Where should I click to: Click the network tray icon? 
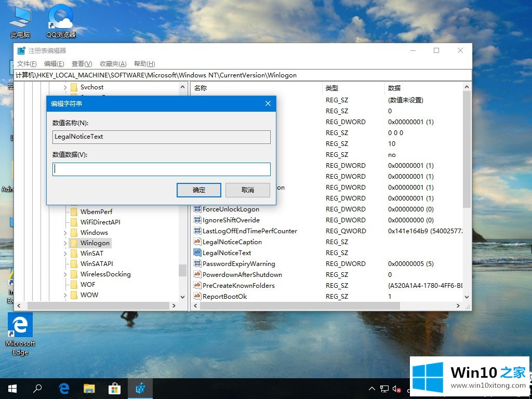[384, 389]
